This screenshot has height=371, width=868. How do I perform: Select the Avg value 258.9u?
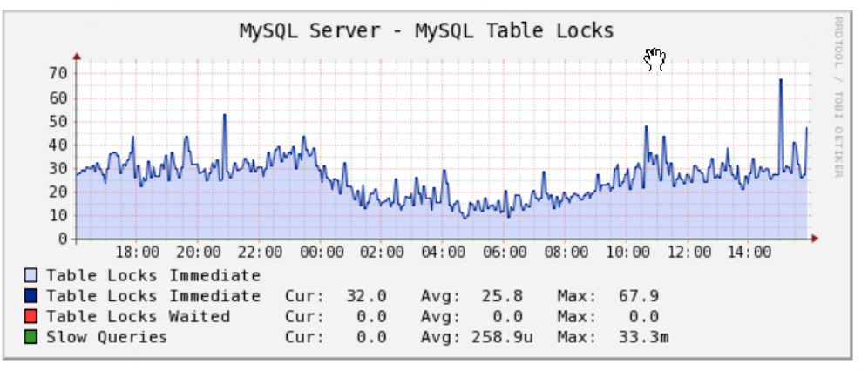pyautogui.click(x=502, y=337)
